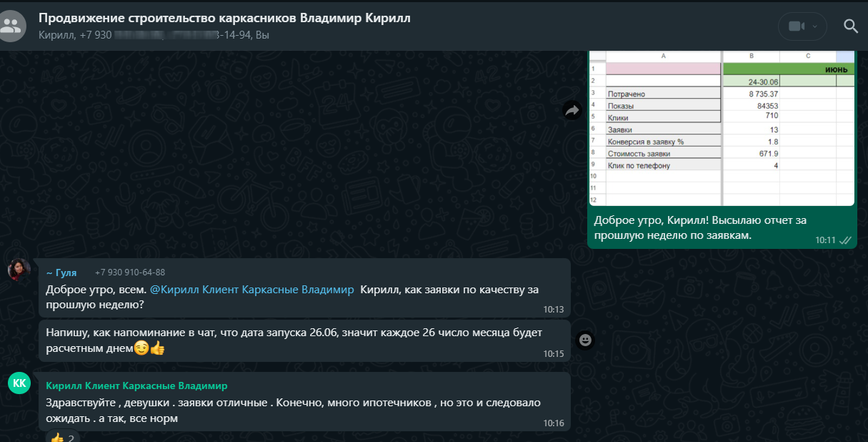Image resolution: width=868 pixels, height=442 pixels.
Task: Click the ~ Гуля sender name
Action: [61, 272]
